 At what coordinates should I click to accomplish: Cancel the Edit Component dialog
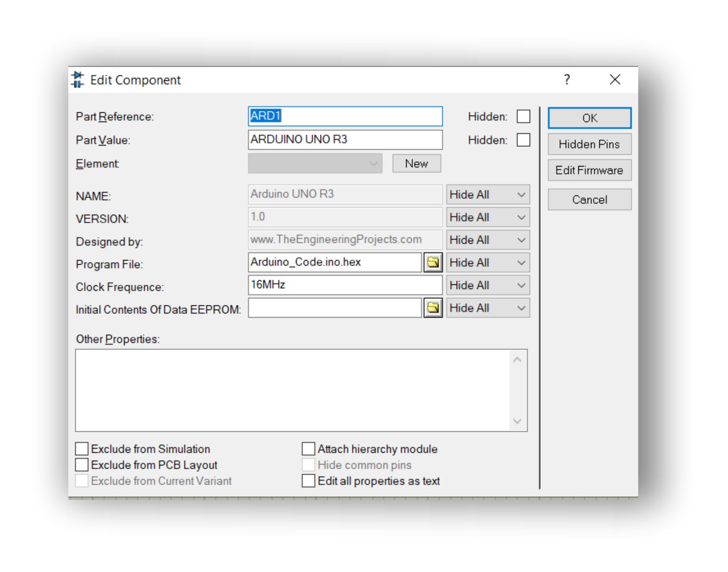pyautogui.click(x=590, y=200)
